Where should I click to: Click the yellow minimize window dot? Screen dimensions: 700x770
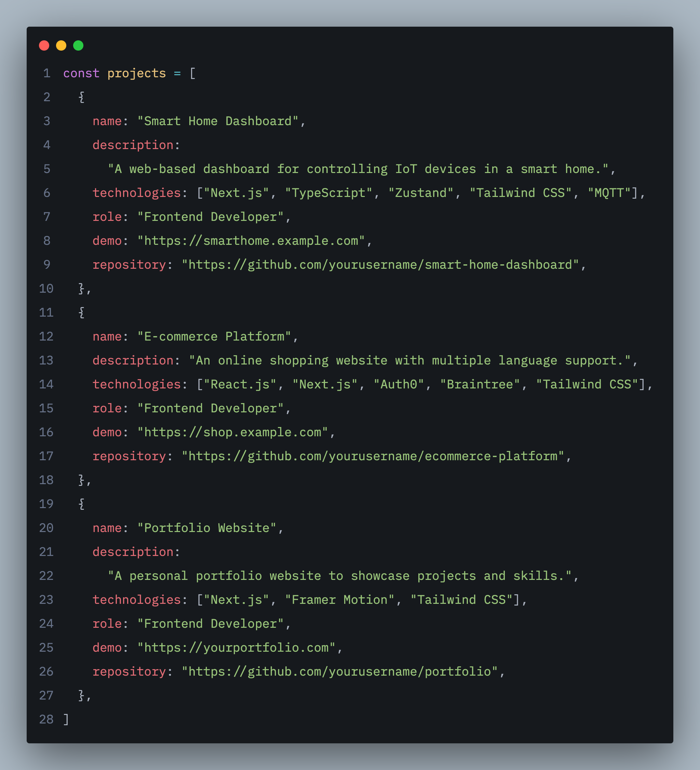pos(61,46)
